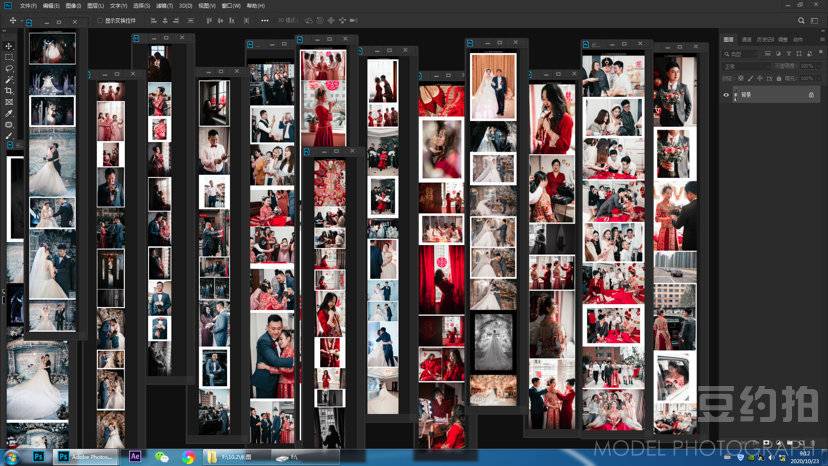Viewport: 828px width, 466px height.
Task: Select the Brush tool in the toolbar
Action: [9, 135]
